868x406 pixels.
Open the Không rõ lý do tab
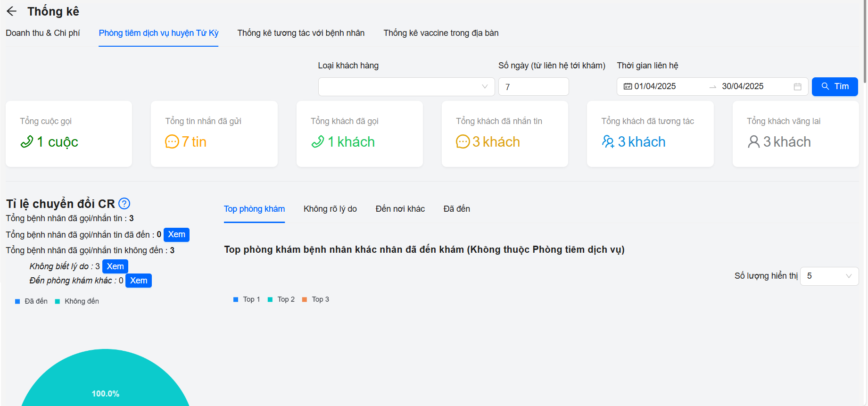(330, 209)
